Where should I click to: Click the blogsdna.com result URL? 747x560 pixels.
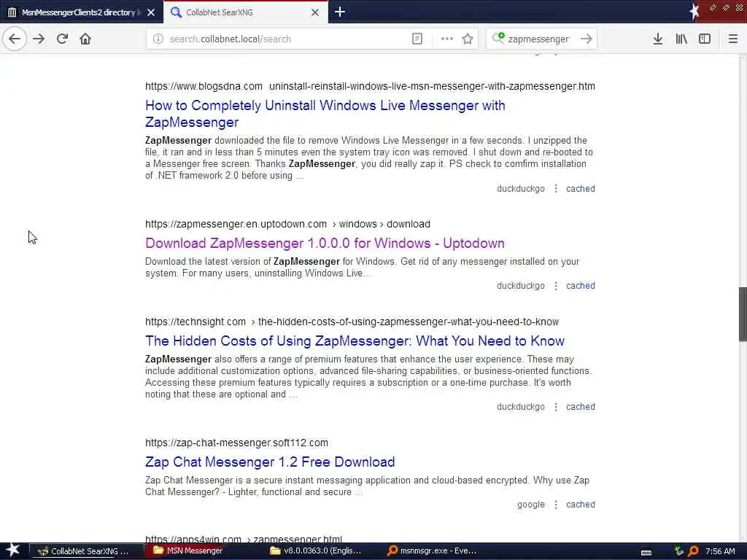(x=370, y=86)
